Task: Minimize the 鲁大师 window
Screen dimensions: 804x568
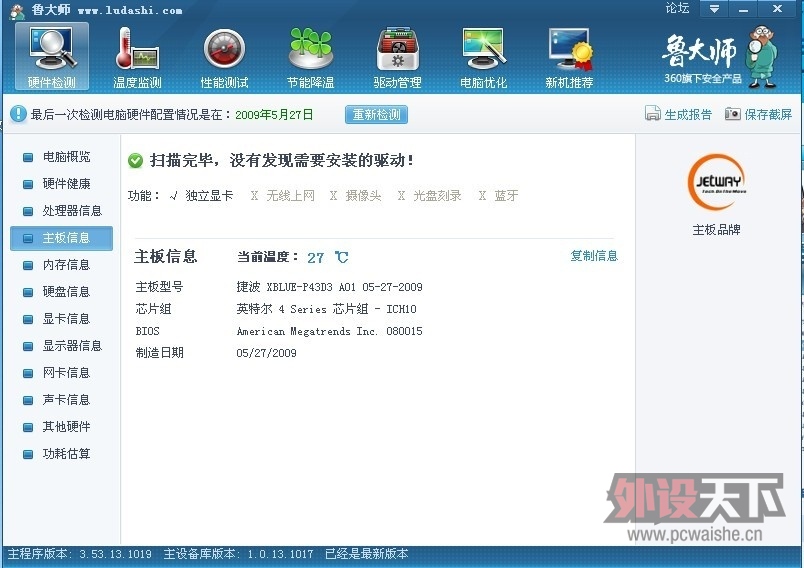Action: point(744,9)
